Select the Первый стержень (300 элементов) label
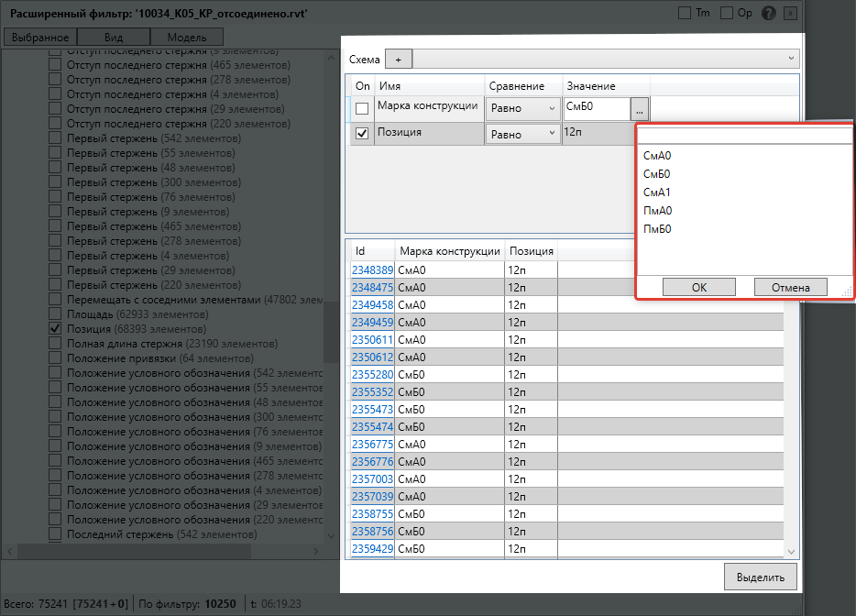This screenshot has width=856, height=616. click(x=154, y=182)
